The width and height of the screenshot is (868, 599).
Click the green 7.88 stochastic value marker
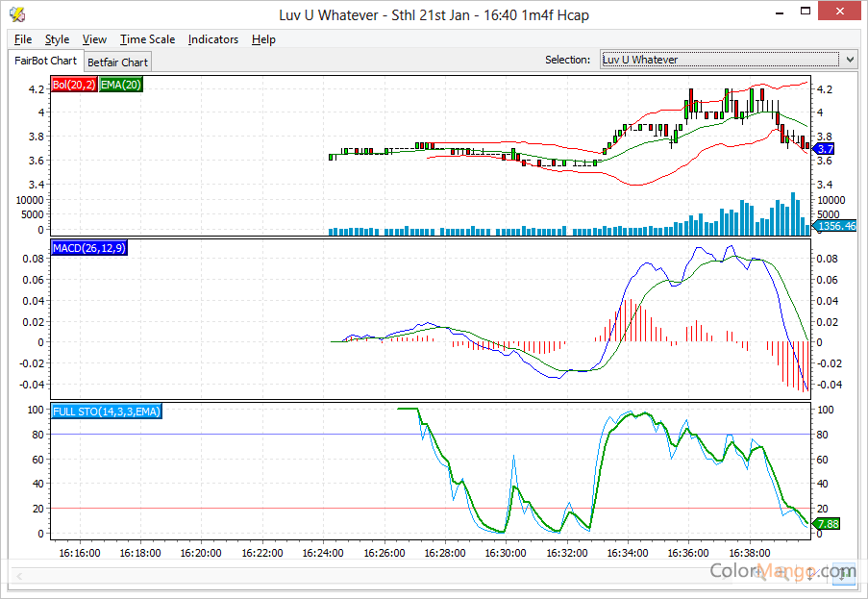pyautogui.click(x=827, y=524)
